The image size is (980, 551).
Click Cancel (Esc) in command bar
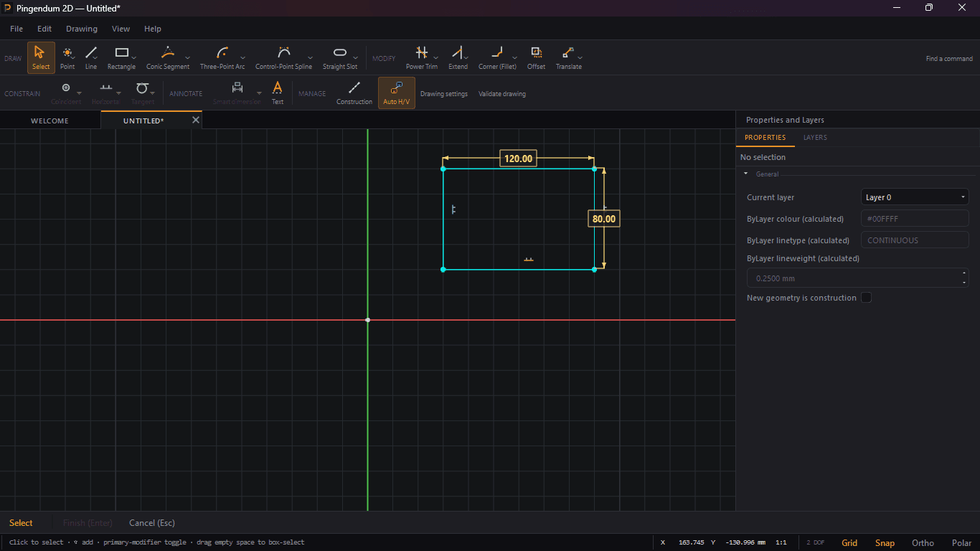click(152, 523)
